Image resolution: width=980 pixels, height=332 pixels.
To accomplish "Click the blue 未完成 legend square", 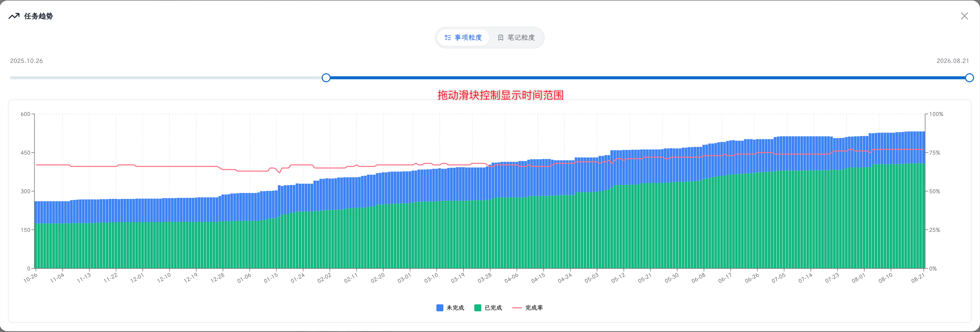I will [x=440, y=308].
